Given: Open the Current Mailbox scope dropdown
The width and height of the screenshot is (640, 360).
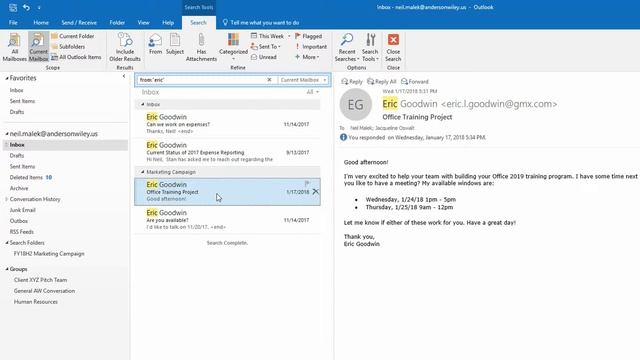Looking at the screenshot, I should [x=304, y=80].
